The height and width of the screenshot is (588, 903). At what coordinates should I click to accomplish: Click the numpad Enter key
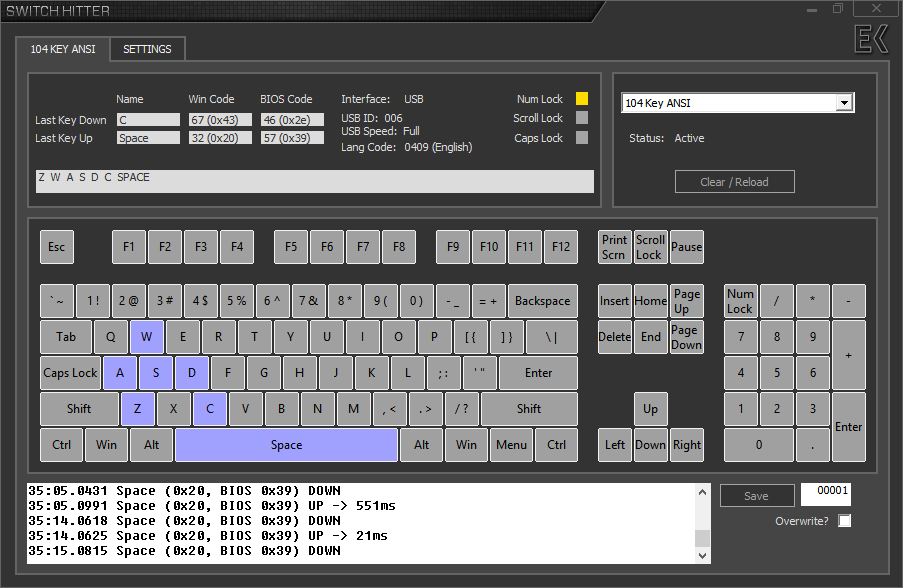pos(848,426)
